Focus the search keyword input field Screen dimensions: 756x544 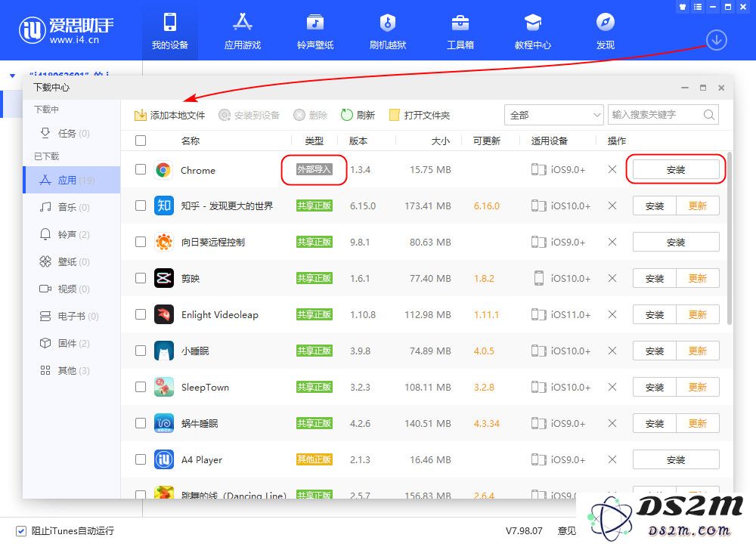pyautogui.click(x=655, y=115)
